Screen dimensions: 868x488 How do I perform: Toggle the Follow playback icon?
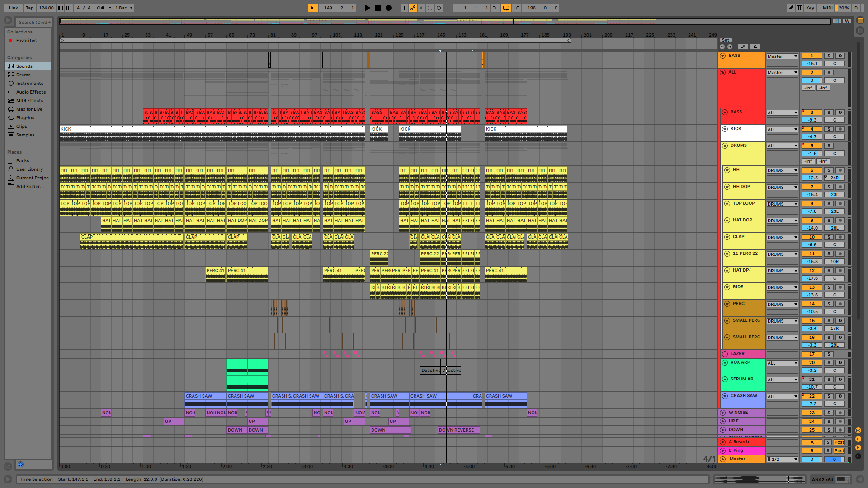[313, 8]
